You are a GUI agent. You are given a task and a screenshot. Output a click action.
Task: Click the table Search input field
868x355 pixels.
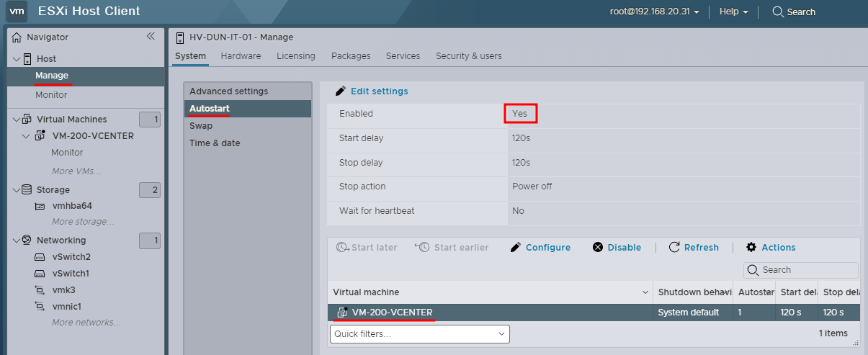(801, 270)
